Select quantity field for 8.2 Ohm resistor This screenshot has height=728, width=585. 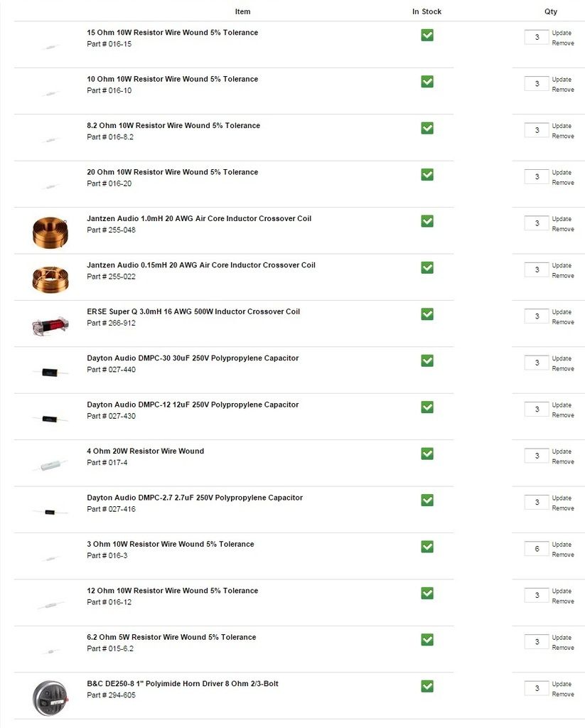tap(537, 130)
